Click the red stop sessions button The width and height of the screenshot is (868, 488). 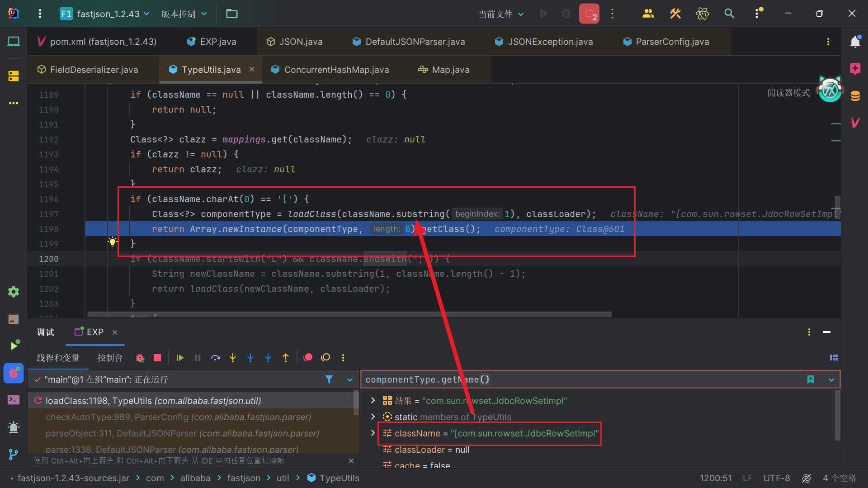click(589, 14)
